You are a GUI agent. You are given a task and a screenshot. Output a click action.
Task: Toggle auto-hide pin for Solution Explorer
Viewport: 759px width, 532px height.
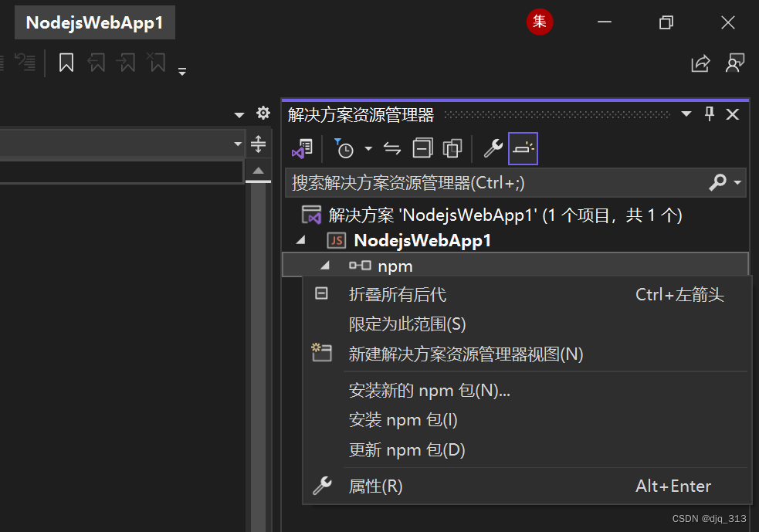(710, 114)
